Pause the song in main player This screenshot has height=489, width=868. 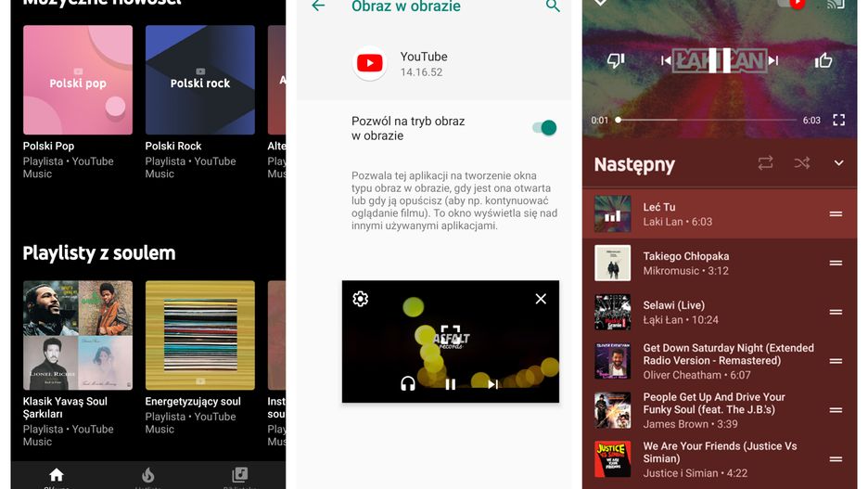click(x=720, y=60)
